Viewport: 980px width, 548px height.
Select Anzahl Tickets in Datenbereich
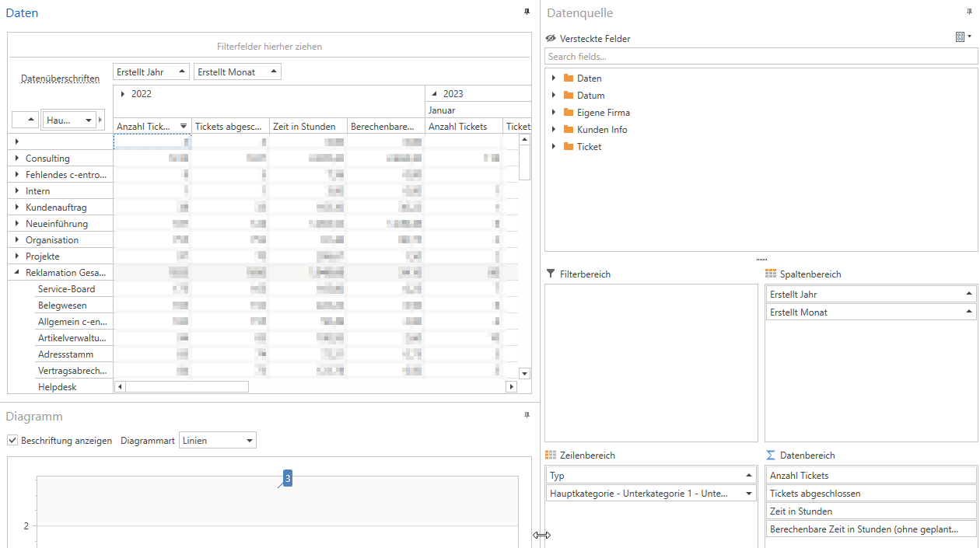point(870,476)
